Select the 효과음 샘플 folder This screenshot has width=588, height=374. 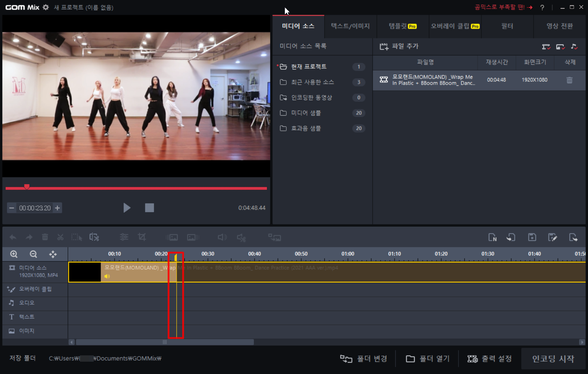click(322, 128)
